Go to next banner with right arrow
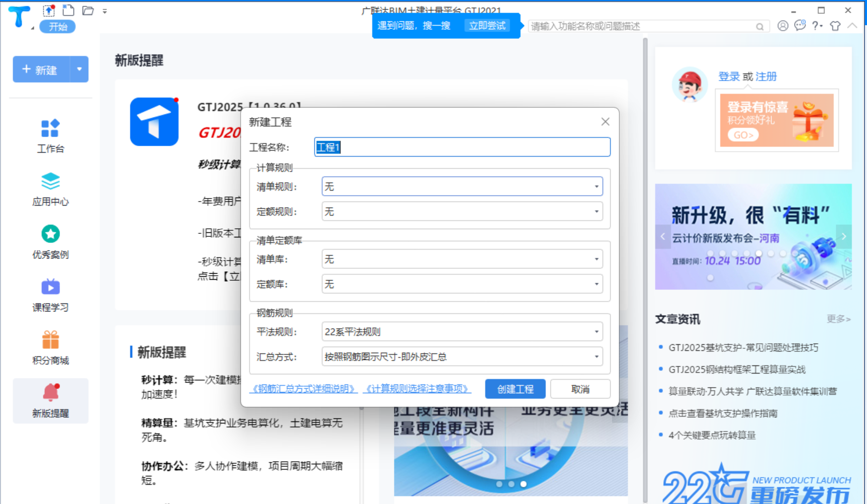 [x=844, y=236]
